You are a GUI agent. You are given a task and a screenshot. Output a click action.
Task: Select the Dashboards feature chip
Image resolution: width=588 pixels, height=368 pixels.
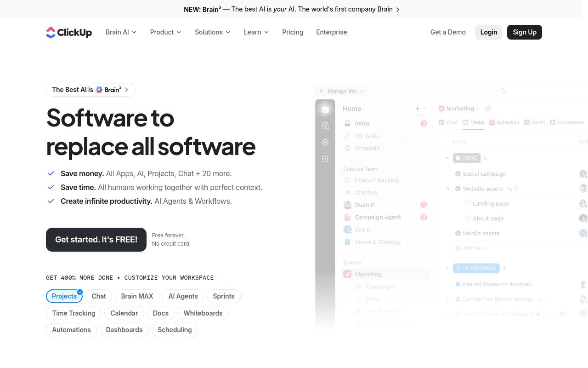click(124, 330)
